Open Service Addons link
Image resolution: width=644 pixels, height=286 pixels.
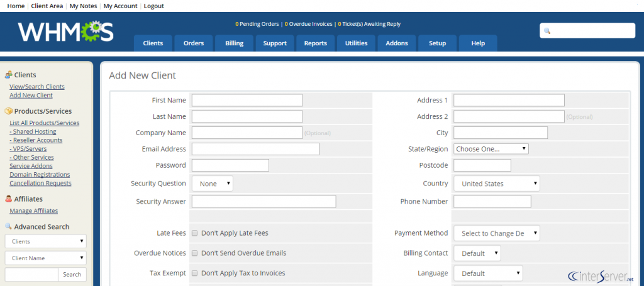(x=31, y=166)
